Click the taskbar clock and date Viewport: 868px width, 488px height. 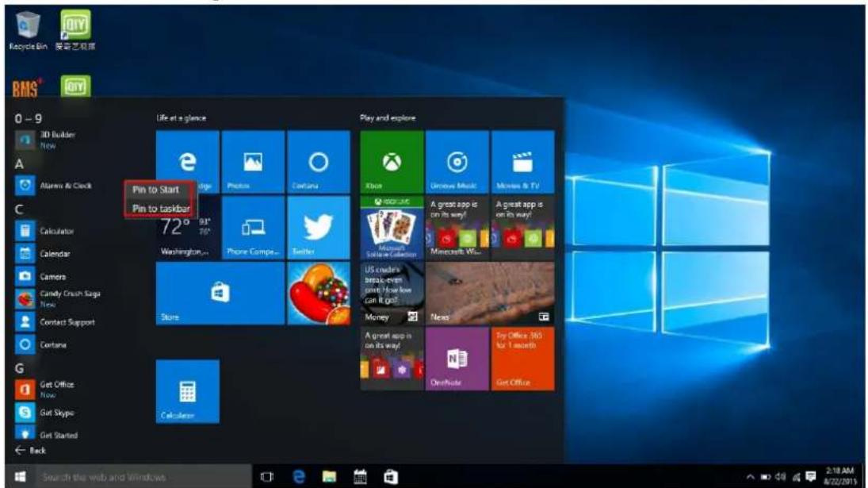[840, 476]
